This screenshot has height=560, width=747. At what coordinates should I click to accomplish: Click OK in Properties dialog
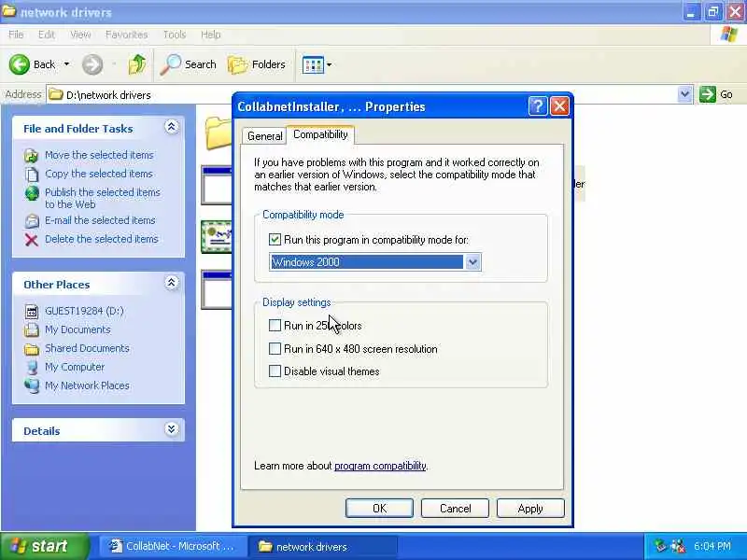pyautogui.click(x=379, y=508)
